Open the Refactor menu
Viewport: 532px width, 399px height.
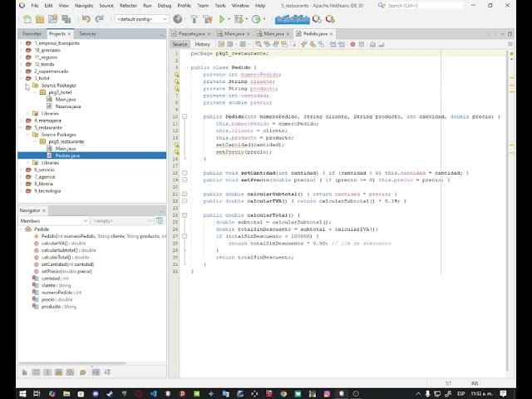tap(128, 6)
